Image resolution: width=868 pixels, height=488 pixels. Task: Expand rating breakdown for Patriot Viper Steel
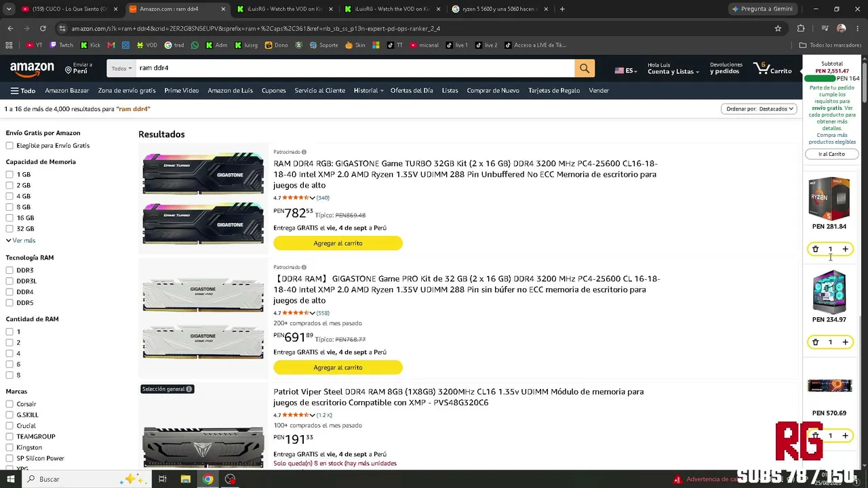[x=312, y=415]
